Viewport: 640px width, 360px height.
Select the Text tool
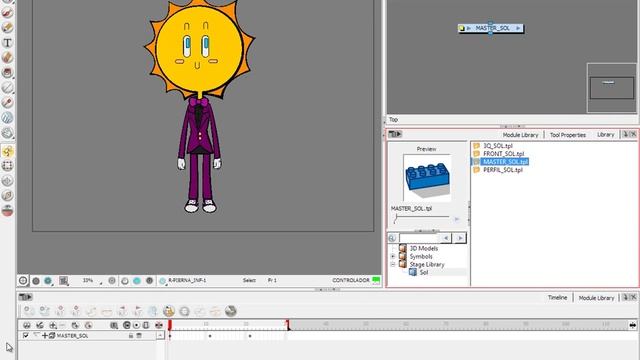tap(7, 43)
